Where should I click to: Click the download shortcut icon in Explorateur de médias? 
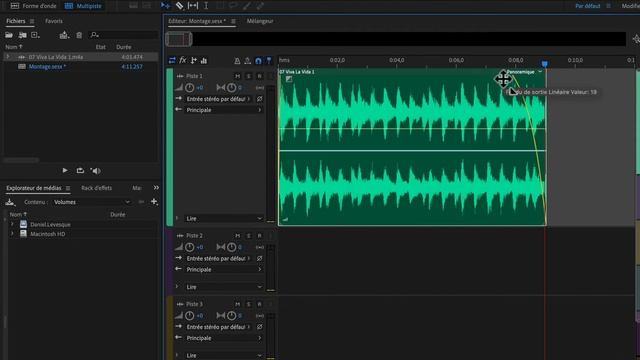coord(10,202)
